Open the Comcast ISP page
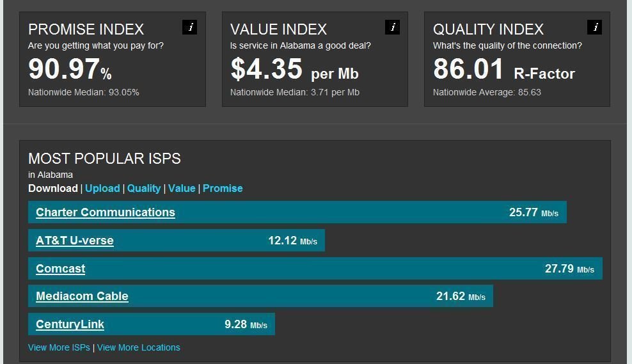Viewport: 632px width, 364px height. pyautogui.click(x=60, y=269)
